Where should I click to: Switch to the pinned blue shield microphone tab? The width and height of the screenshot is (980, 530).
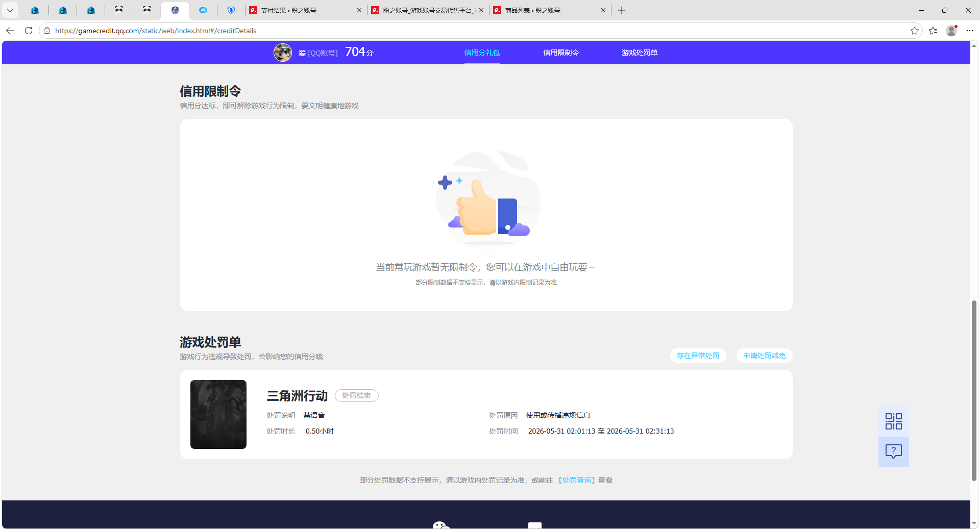(231, 10)
